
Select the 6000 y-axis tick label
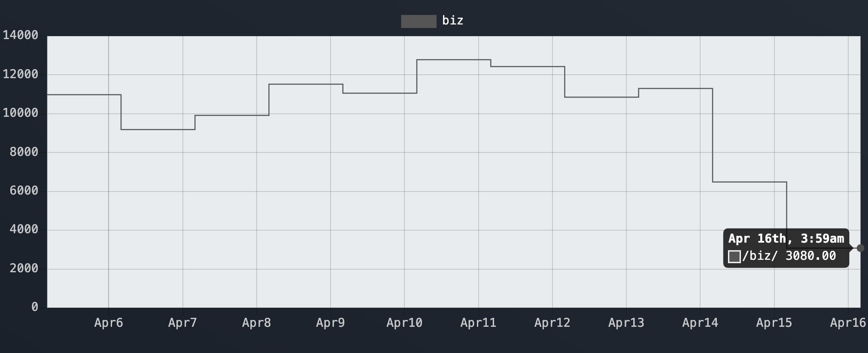[24, 191]
